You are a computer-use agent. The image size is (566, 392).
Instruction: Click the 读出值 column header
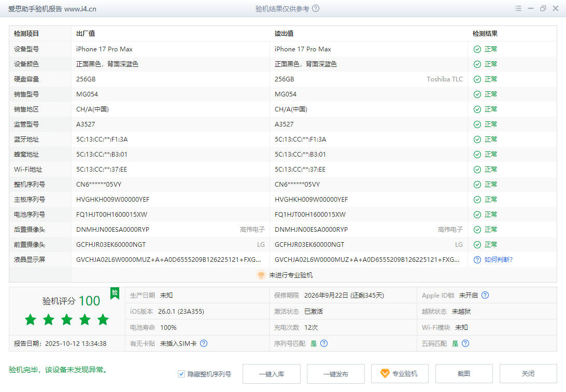click(284, 34)
